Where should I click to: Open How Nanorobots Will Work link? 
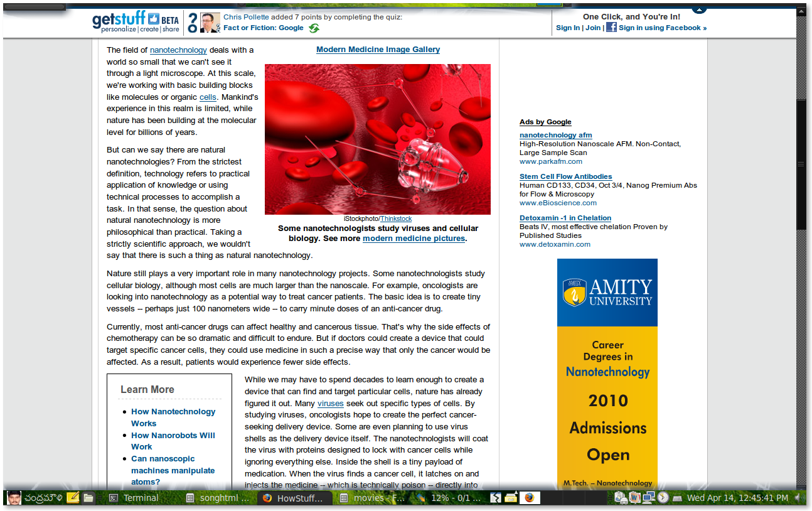[x=173, y=441]
